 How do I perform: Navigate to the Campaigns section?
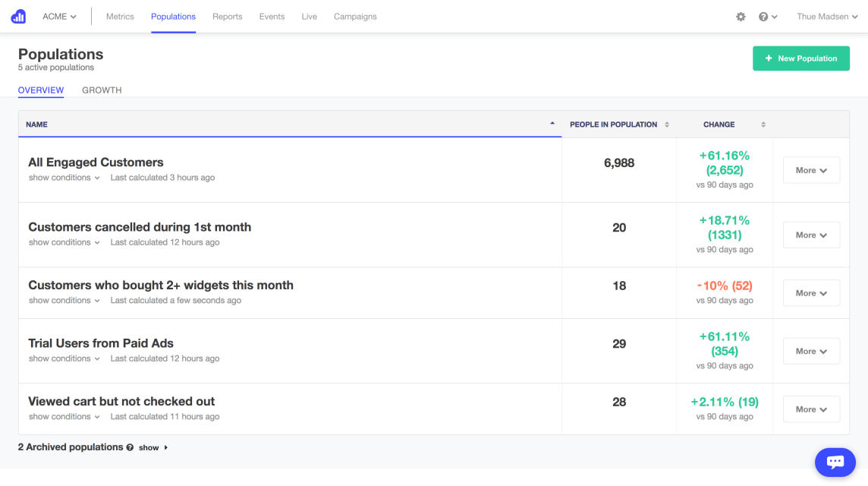point(355,16)
